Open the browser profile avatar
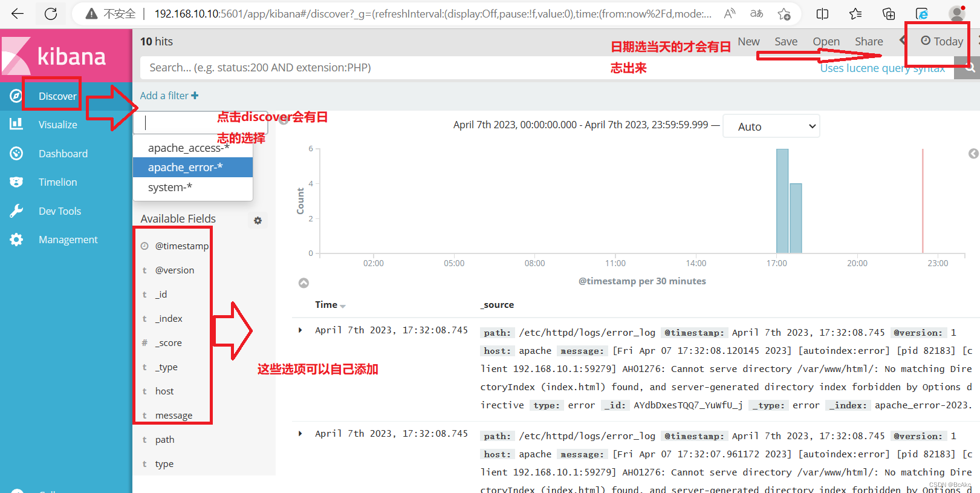This screenshot has height=493, width=980. [x=956, y=13]
